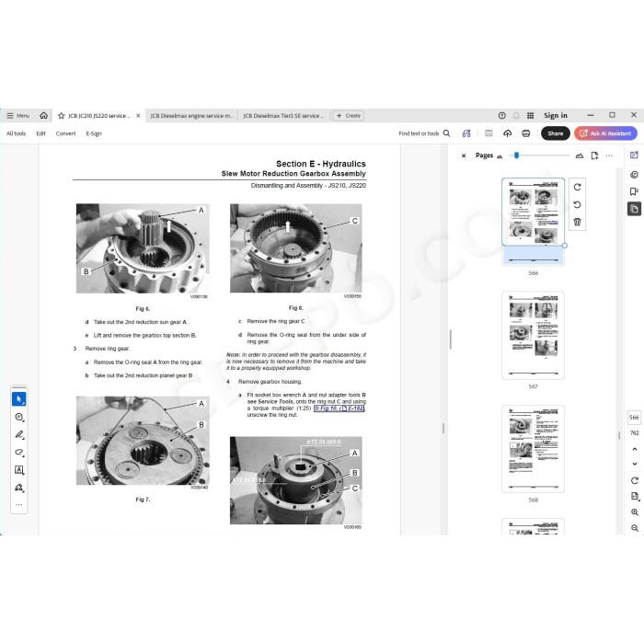Zoom out with magnifier minus

coord(635,528)
